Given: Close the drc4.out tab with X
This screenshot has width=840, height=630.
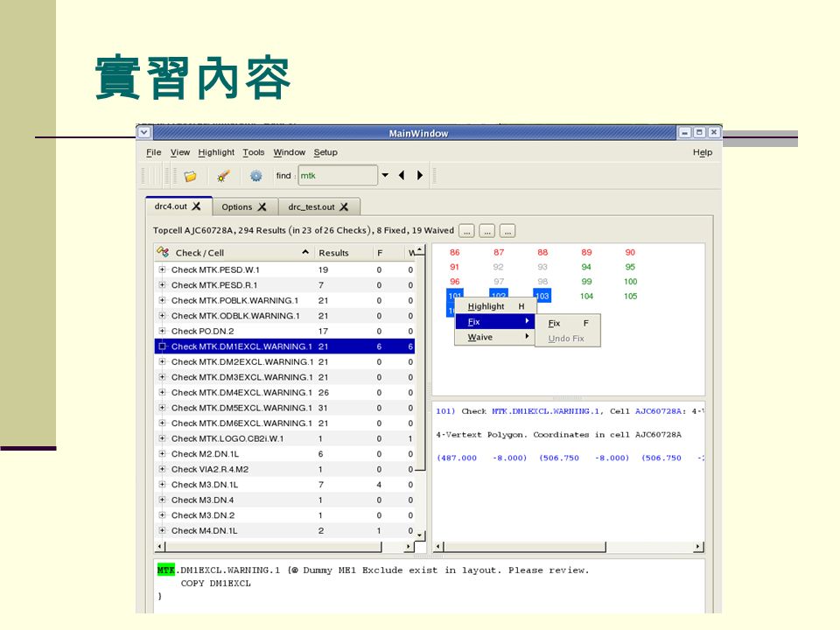Looking at the screenshot, I should click(x=197, y=206).
